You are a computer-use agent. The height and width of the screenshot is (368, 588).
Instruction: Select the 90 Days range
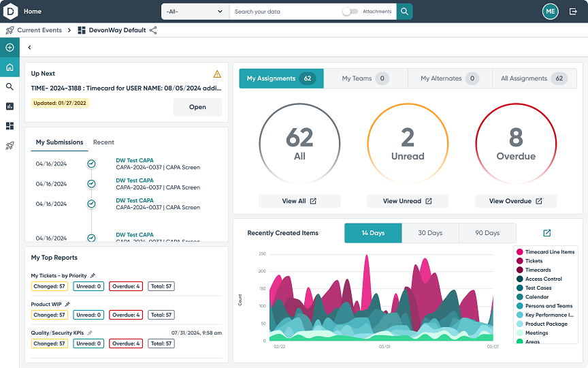tap(487, 233)
